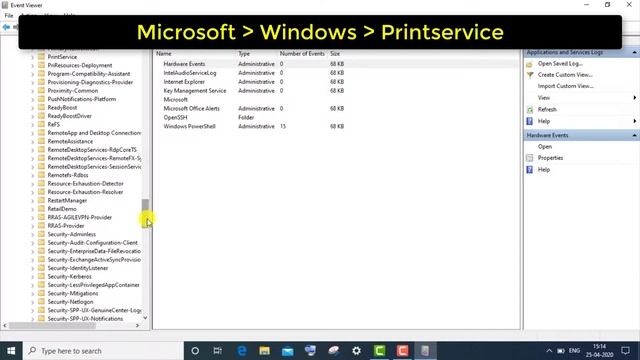Select the PrintService folder icon
640x360 pixels.
pos(41,56)
